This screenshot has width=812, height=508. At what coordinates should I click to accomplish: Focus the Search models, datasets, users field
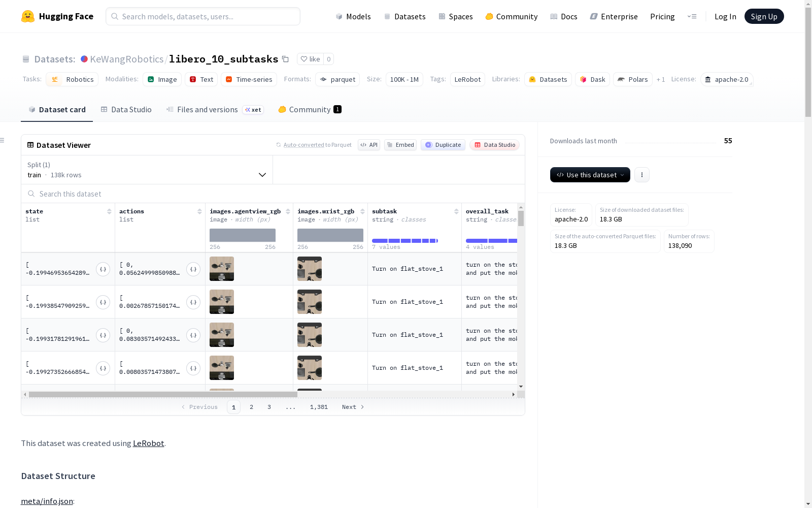pos(203,16)
